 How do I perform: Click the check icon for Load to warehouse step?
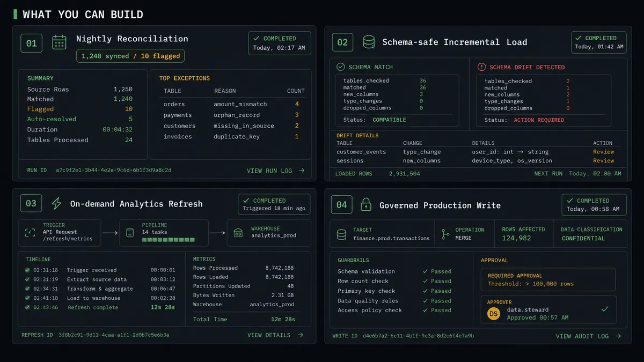coord(27,298)
